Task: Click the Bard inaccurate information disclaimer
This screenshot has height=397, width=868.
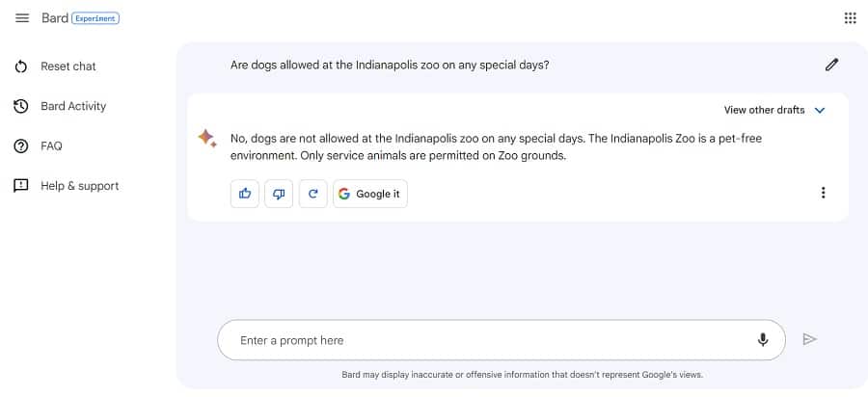Action: tap(522, 375)
